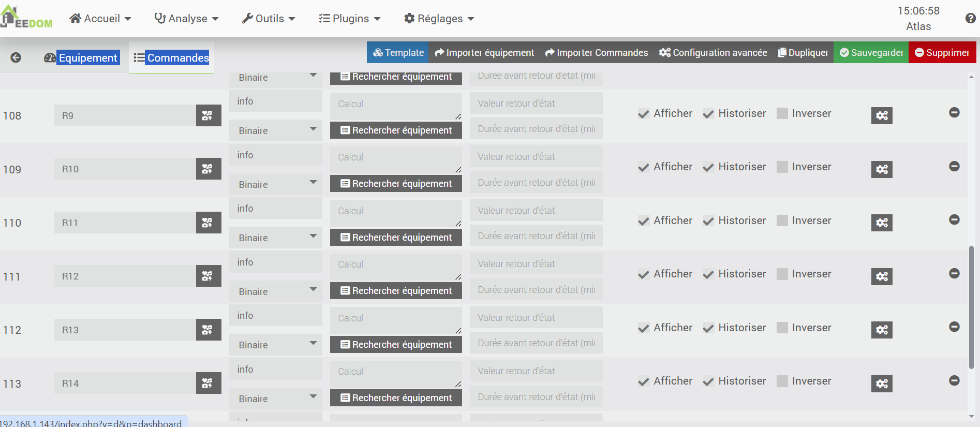This screenshot has width=980, height=427.
Task: Enable Inverser checkbox for R9
Action: [x=782, y=113]
